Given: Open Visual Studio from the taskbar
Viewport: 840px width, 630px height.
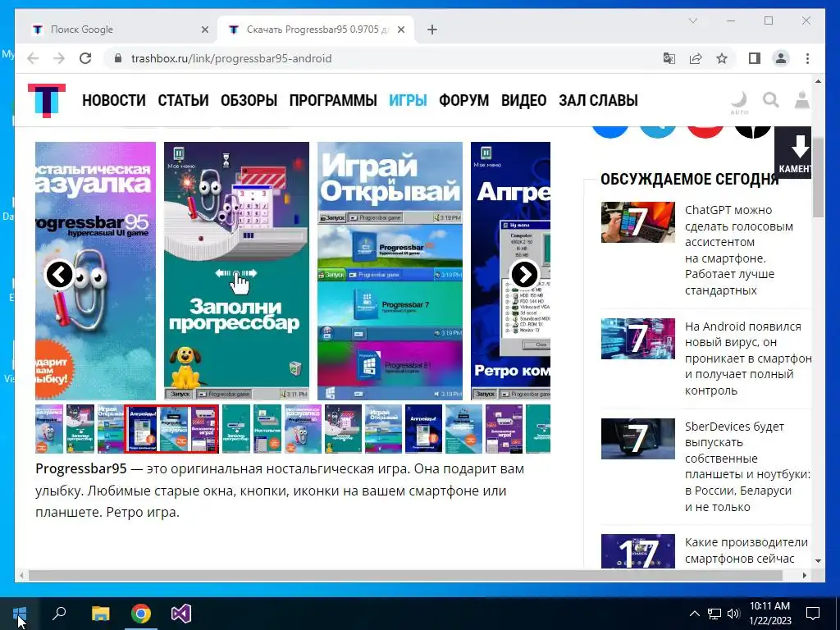Looking at the screenshot, I should click(x=181, y=614).
